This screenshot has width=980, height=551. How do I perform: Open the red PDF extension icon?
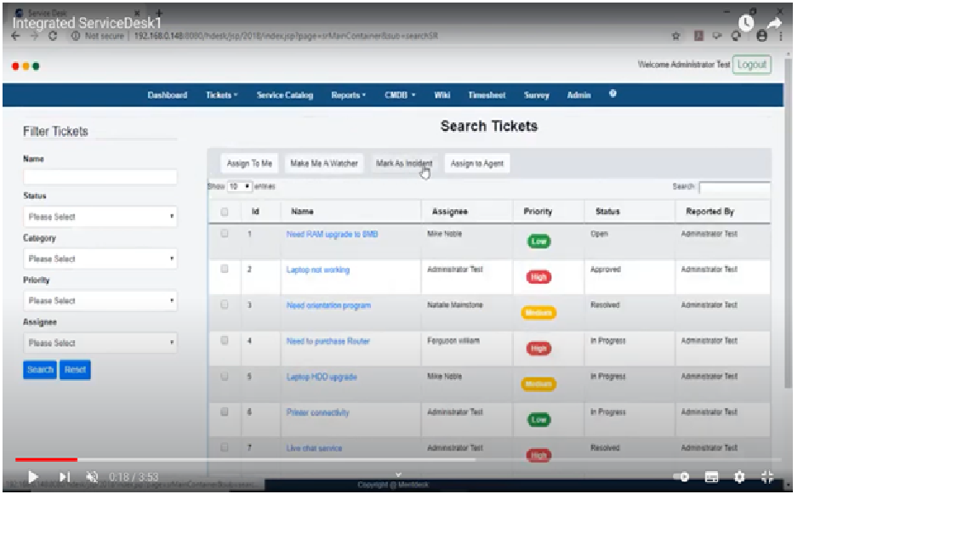(x=698, y=37)
